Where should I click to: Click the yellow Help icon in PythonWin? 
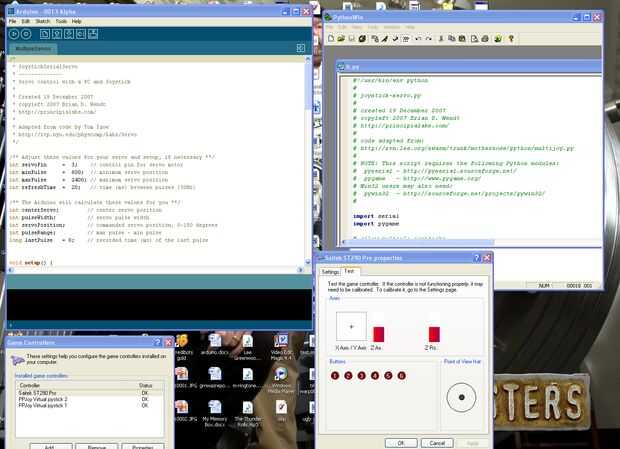(511, 39)
